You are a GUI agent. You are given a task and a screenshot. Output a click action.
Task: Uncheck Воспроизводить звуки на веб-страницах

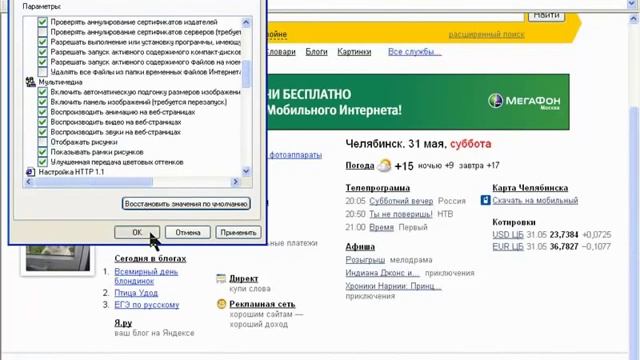click(x=42, y=132)
